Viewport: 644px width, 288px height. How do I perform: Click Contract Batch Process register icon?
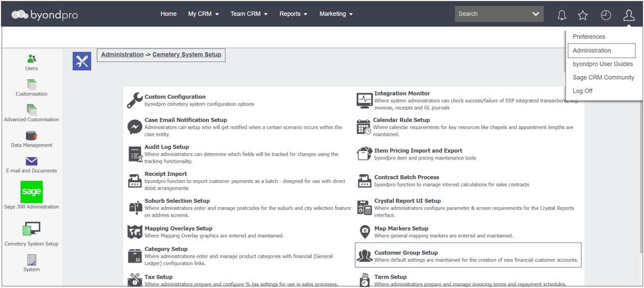[364, 181]
